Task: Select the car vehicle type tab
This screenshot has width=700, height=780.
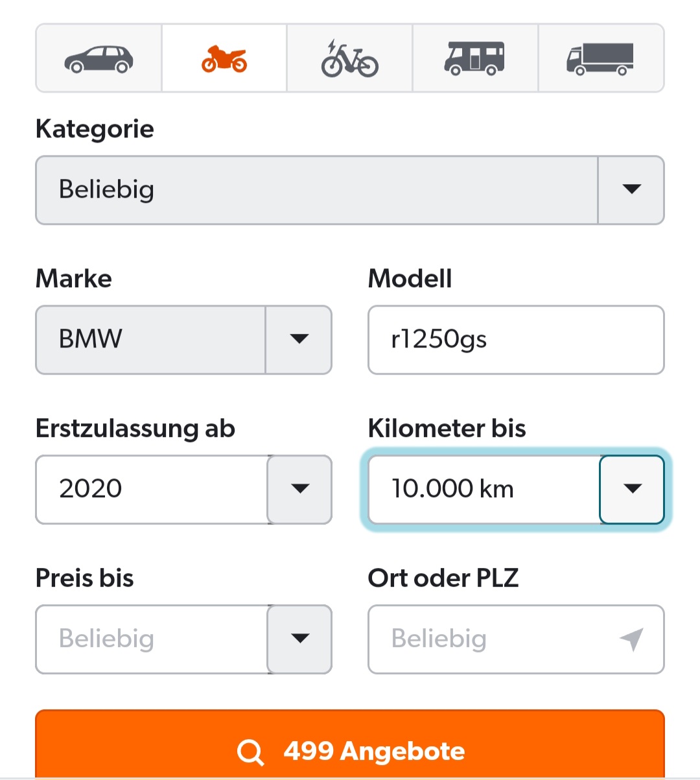Action: tap(99, 59)
